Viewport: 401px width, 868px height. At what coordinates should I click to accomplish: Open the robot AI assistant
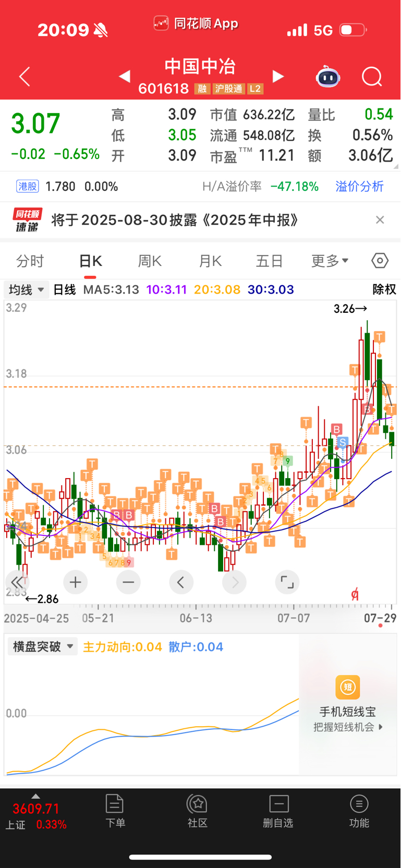pyautogui.click(x=328, y=77)
